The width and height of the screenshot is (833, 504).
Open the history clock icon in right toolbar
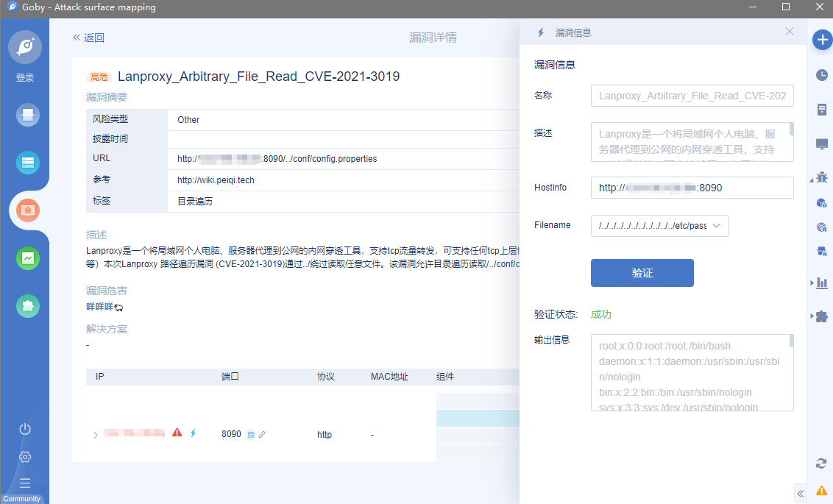pos(822,75)
